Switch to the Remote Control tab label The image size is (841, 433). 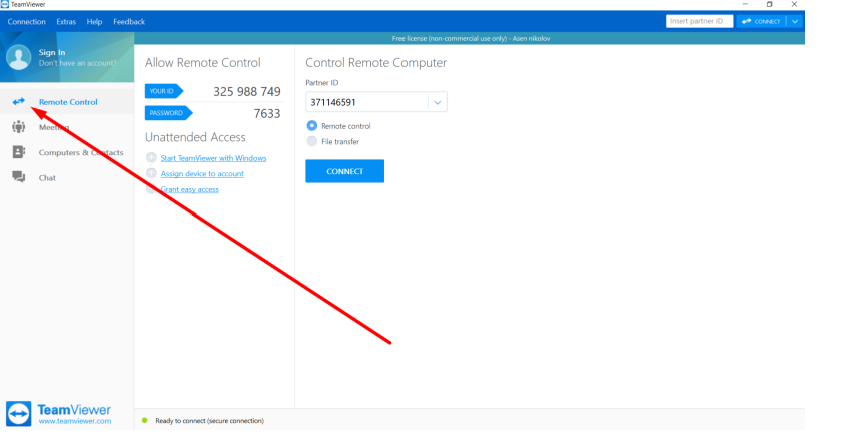pyautogui.click(x=68, y=102)
